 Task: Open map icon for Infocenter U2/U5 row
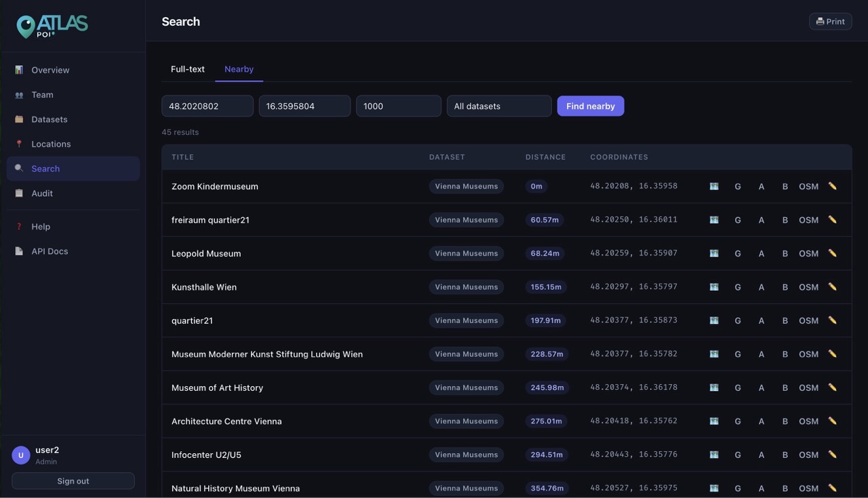tap(713, 455)
